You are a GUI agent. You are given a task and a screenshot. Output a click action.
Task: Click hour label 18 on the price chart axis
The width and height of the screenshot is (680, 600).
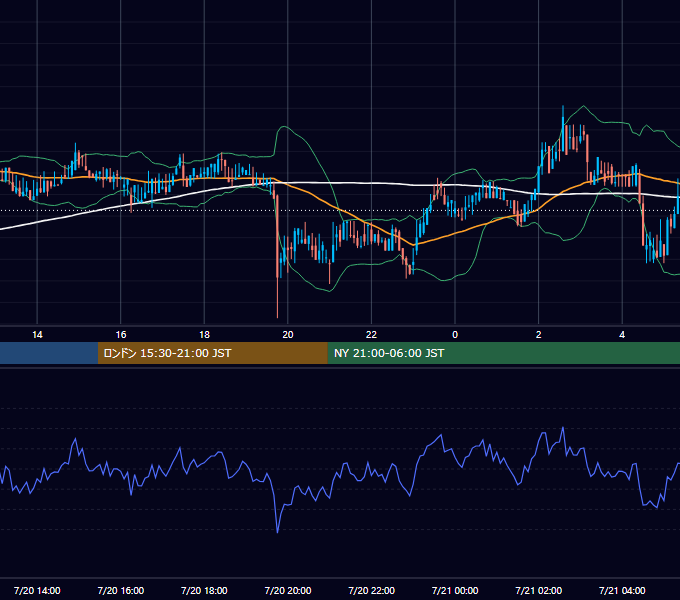click(204, 335)
